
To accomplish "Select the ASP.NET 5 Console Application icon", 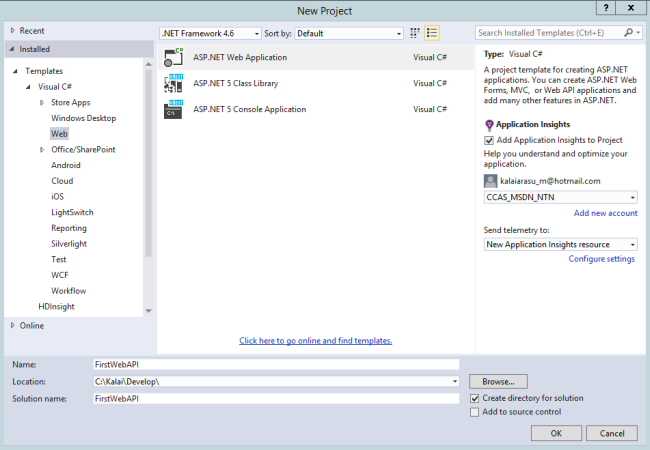I will click(x=173, y=109).
